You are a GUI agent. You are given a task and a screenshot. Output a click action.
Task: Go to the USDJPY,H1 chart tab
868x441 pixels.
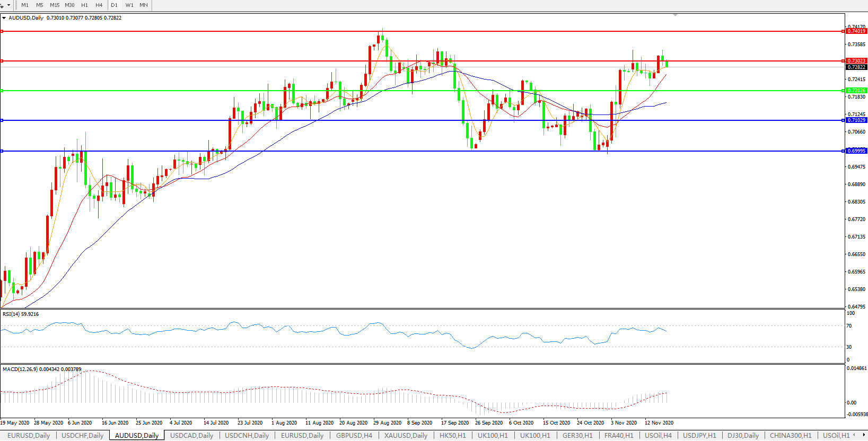(x=699, y=436)
